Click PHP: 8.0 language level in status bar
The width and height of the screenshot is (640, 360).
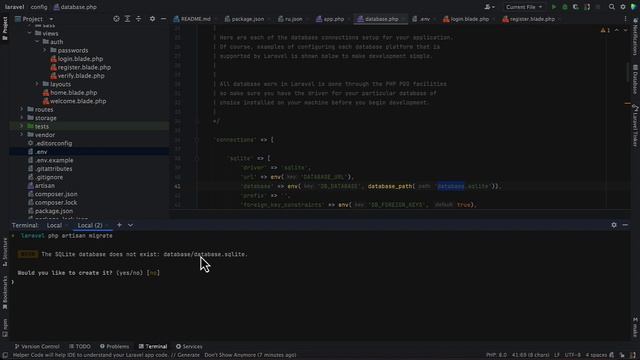(x=496, y=355)
